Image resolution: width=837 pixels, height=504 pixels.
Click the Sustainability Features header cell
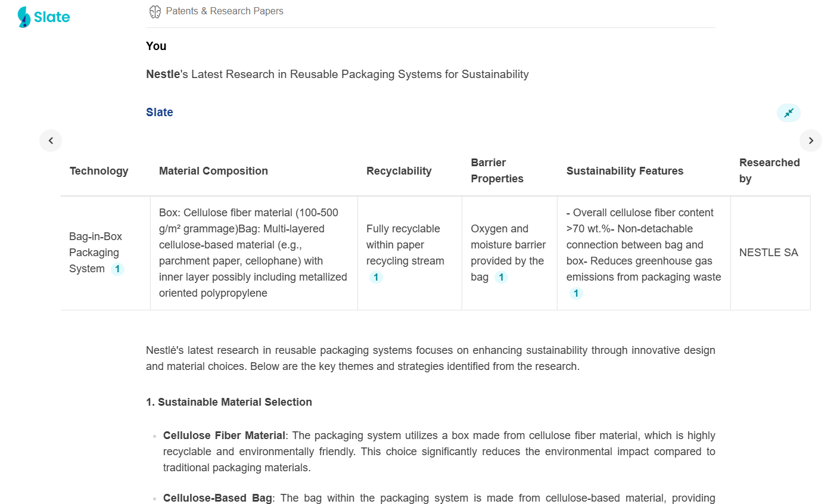coord(624,171)
